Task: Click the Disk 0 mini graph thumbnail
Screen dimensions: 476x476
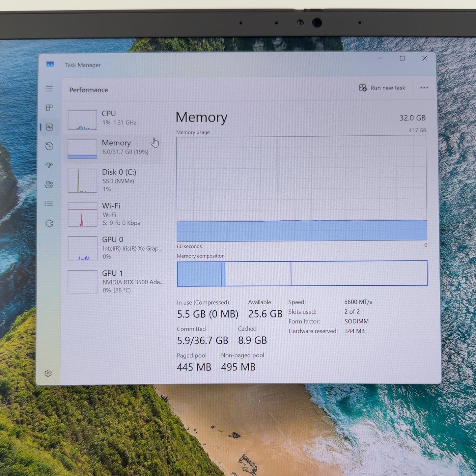Action: coord(82,181)
